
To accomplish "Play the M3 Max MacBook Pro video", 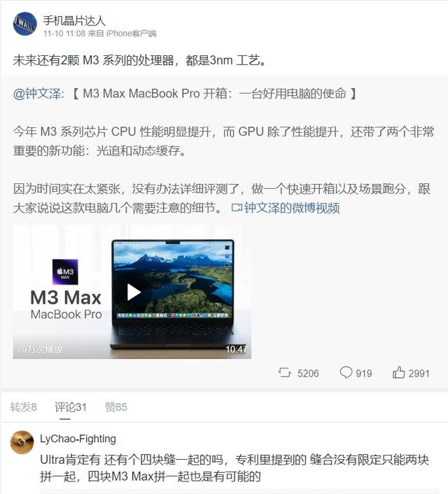I will [134, 292].
